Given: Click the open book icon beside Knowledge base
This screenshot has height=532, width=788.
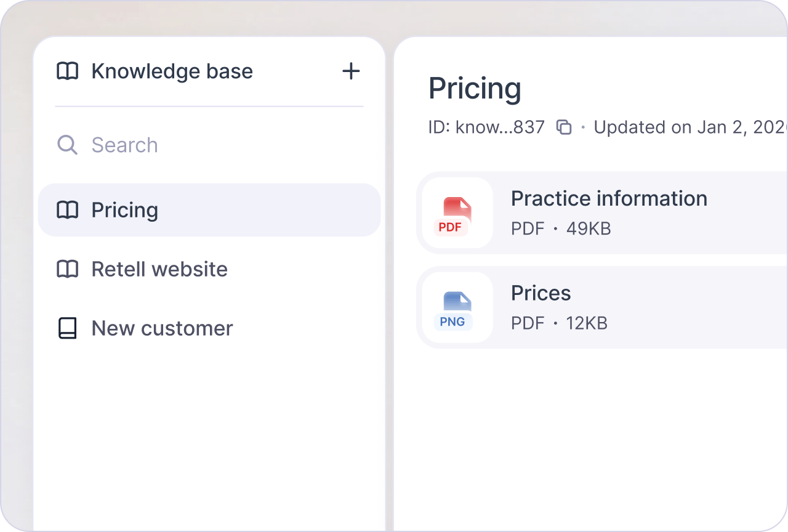Looking at the screenshot, I should coord(68,71).
